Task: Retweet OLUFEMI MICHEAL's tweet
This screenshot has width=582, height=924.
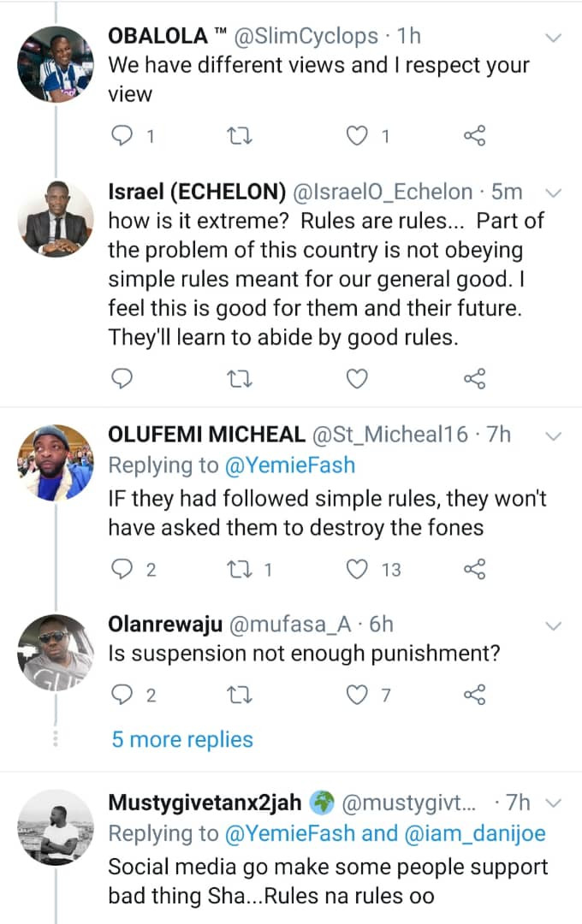Action: [x=241, y=569]
